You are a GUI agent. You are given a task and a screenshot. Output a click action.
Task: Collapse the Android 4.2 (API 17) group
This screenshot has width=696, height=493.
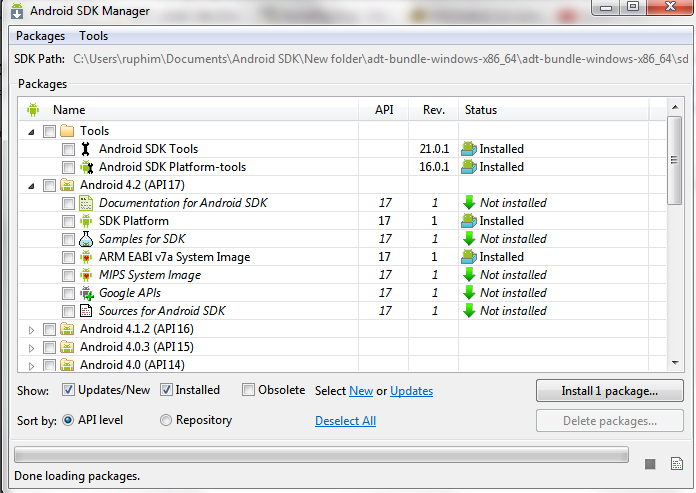coord(31,186)
